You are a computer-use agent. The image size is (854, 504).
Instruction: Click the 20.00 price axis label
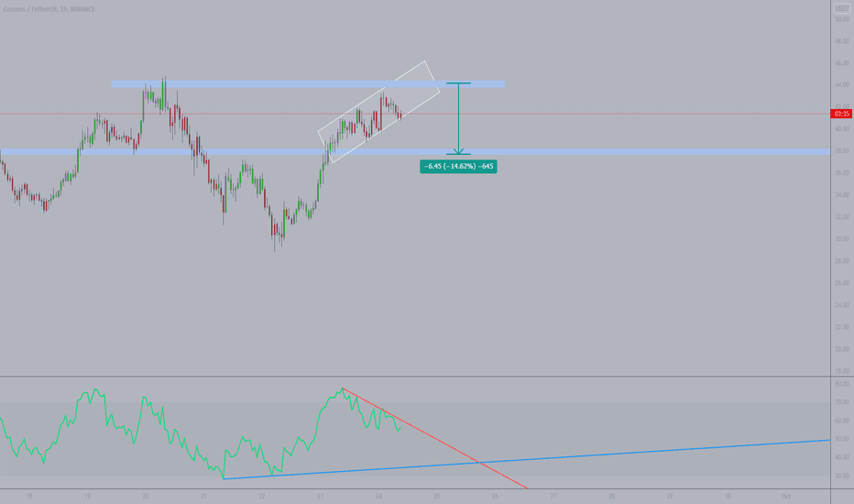coord(842,349)
